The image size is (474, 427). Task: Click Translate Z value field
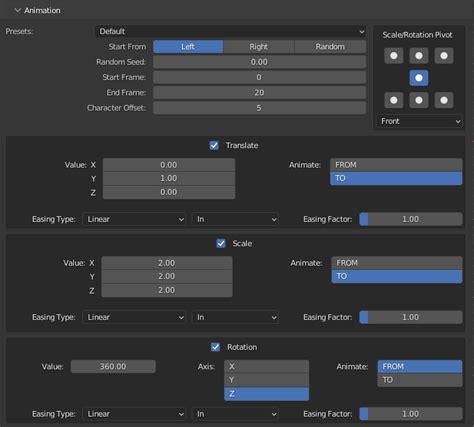tap(169, 192)
